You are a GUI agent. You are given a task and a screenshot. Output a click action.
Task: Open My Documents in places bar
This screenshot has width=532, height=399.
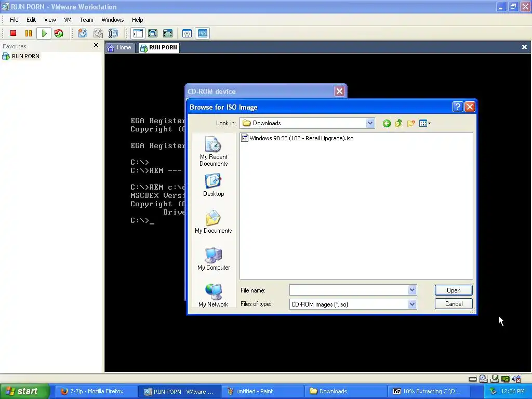(214, 222)
